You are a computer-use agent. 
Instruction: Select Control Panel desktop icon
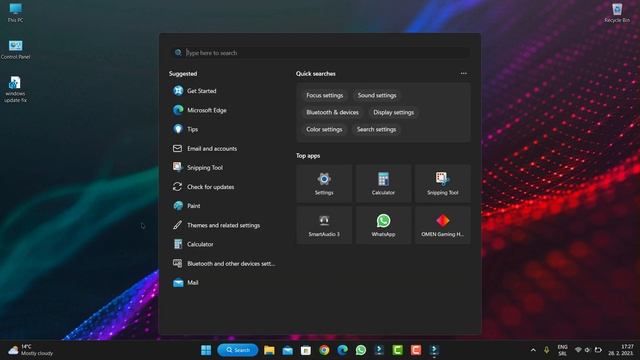click(16, 49)
